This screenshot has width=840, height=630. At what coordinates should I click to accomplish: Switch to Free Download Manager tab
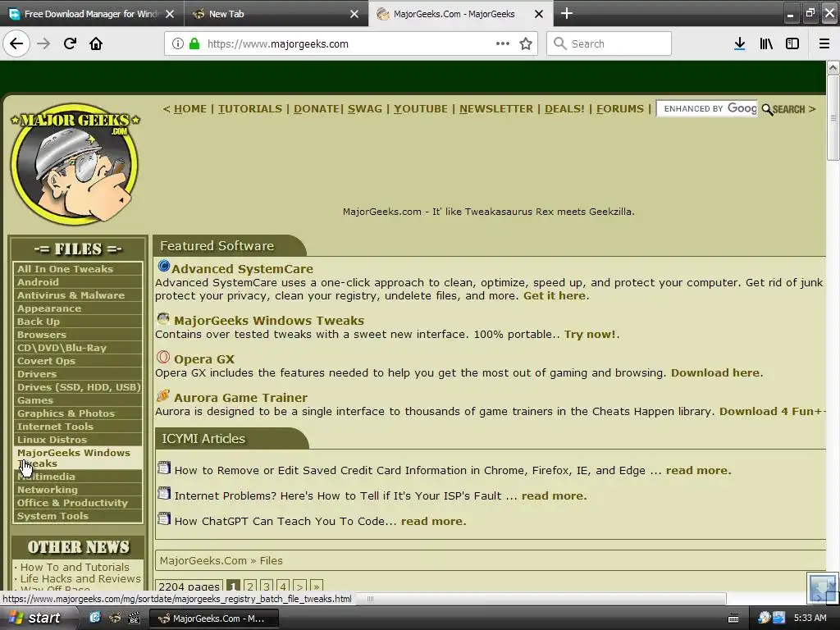[x=91, y=14]
